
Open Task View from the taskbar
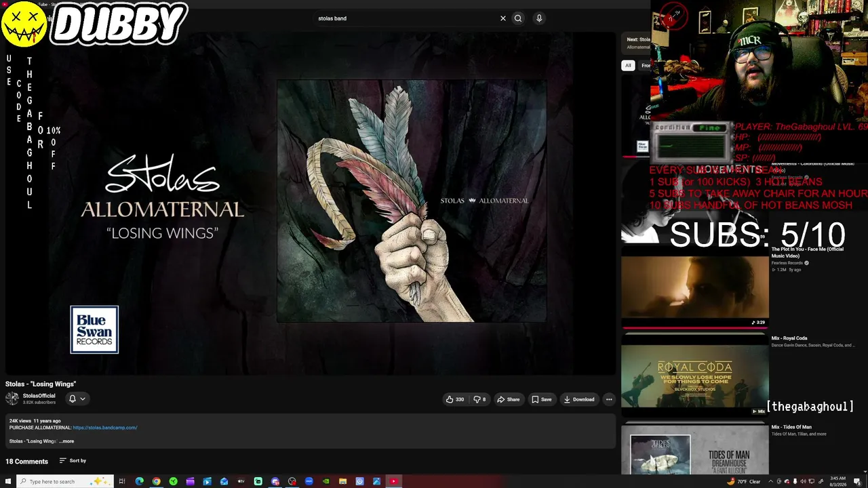pyautogui.click(x=122, y=481)
